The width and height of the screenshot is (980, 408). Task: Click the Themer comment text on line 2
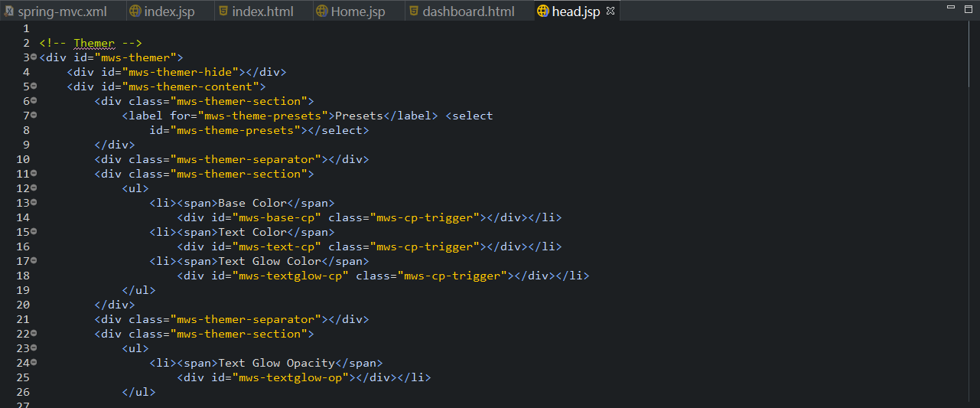94,43
